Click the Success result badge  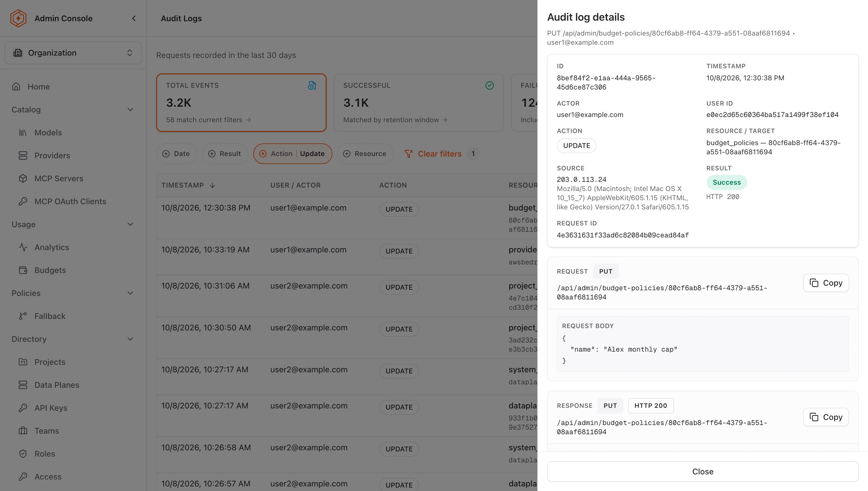point(726,182)
